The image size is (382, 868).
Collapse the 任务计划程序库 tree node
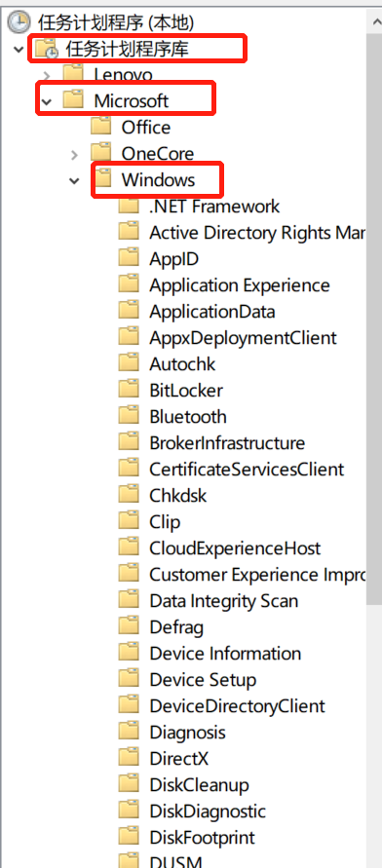[19, 49]
